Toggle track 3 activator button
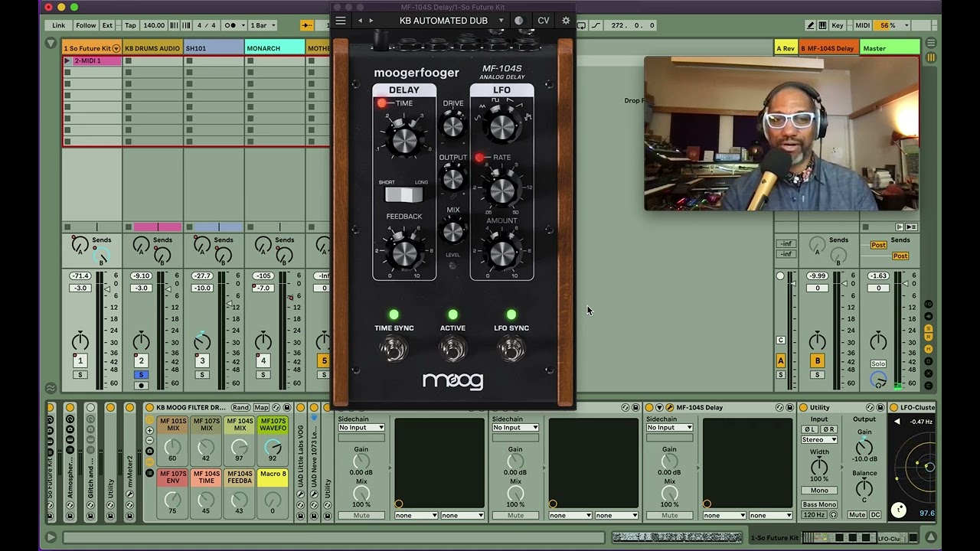 click(x=202, y=360)
